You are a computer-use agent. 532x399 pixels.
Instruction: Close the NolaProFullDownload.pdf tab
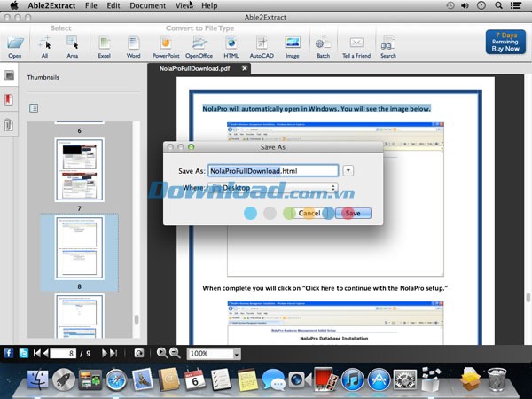(245, 68)
